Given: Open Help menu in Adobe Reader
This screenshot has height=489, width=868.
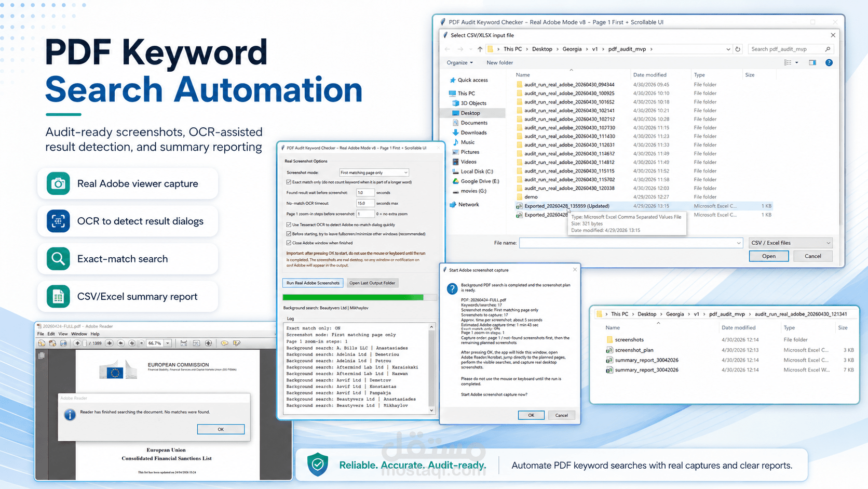Looking at the screenshot, I should point(95,334).
